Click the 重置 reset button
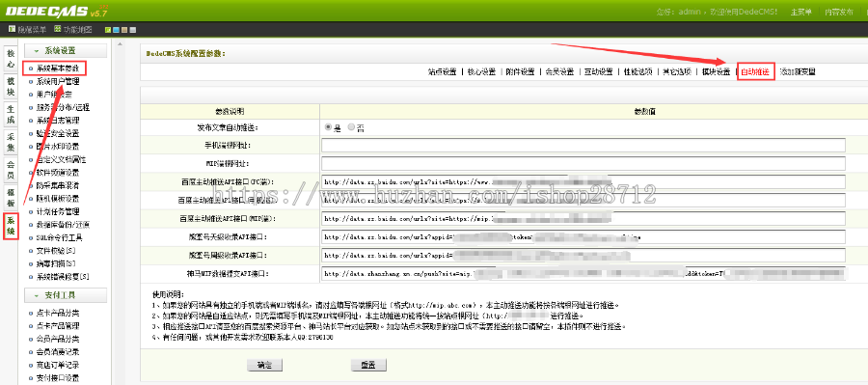This screenshot has width=868, height=385. [x=368, y=366]
